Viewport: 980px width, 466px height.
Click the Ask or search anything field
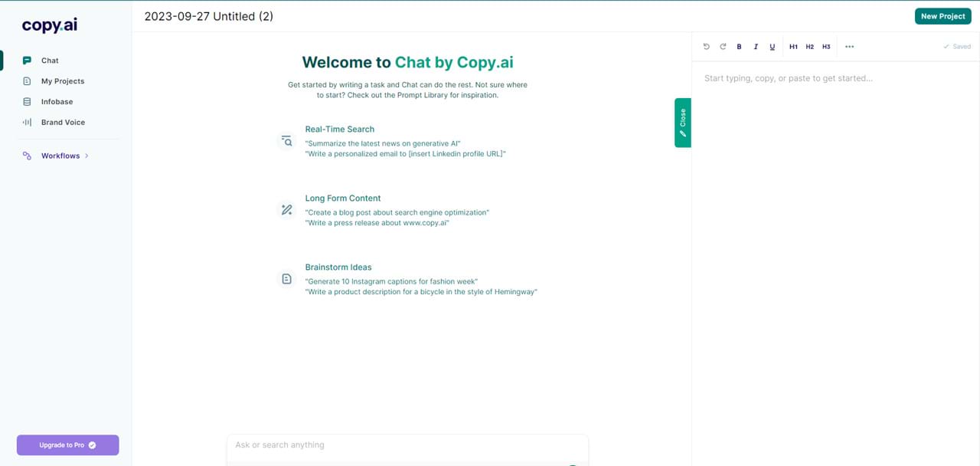(407, 445)
